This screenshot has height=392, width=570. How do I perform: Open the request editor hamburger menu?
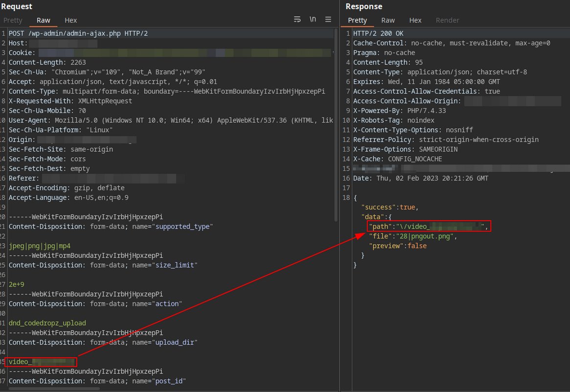(328, 19)
